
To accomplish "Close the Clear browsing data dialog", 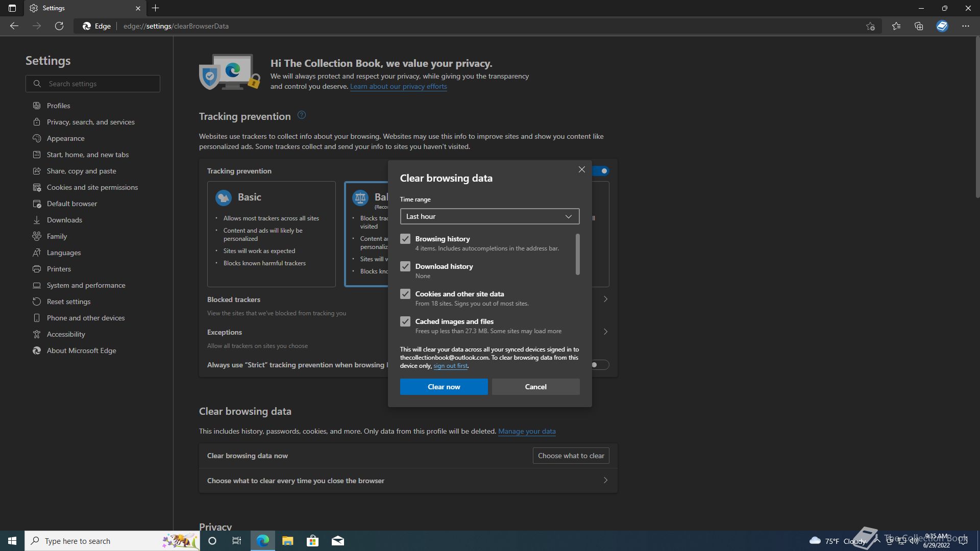I will pyautogui.click(x=582, y=169).
